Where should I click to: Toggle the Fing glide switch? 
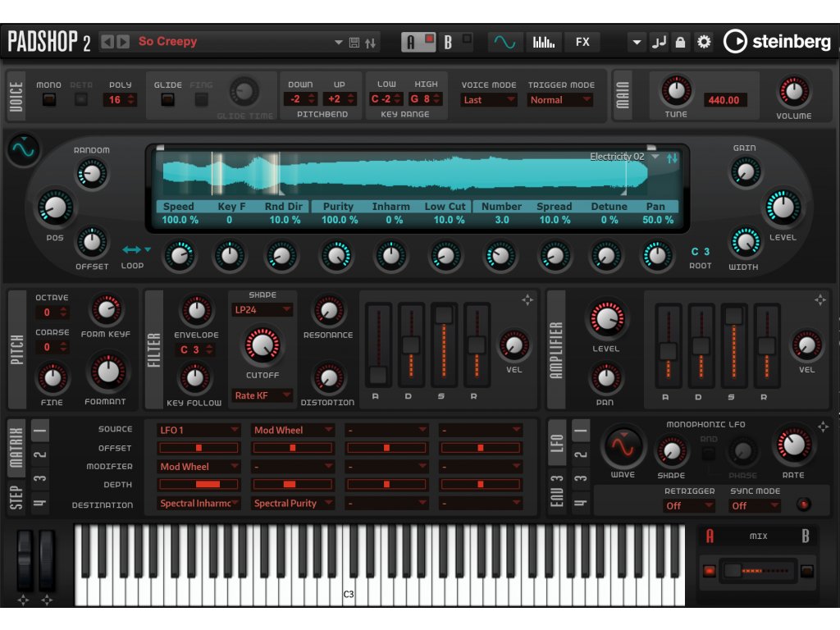(202, 99)
